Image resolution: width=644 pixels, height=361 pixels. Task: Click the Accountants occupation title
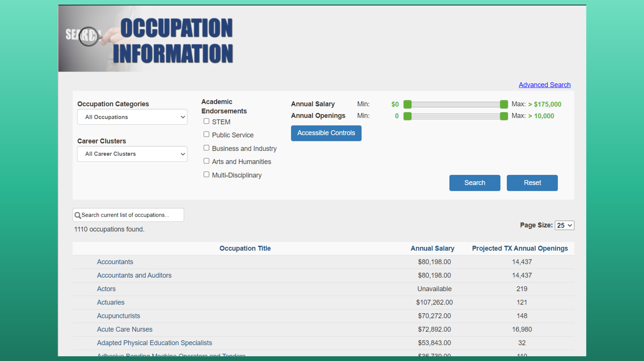point(116,262)
